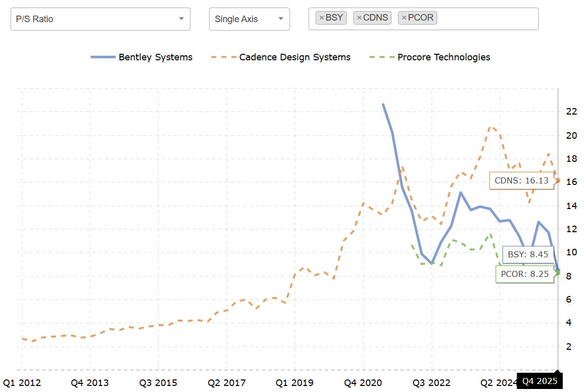This screenshot has width=588, height=392.
Task: Click the Q4 2025 crosshair date label
Action: pyautogui.click(x=540, y=381)
